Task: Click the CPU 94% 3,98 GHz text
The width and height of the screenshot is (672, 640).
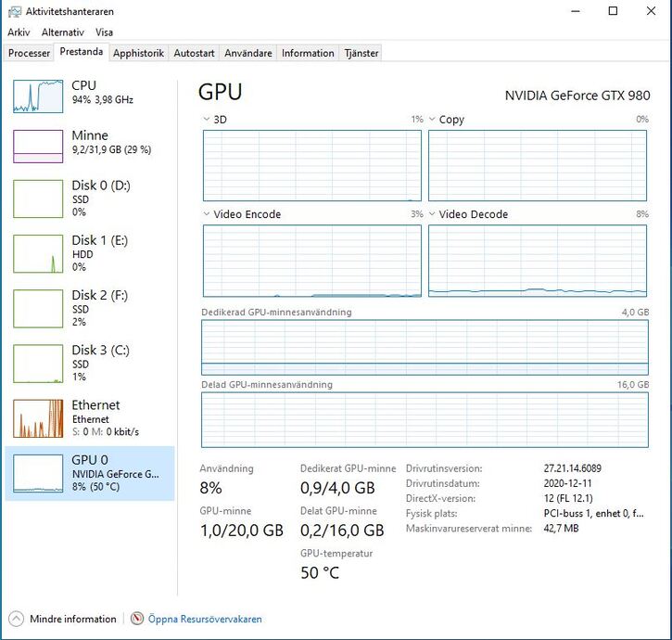Action: [103, 100]
